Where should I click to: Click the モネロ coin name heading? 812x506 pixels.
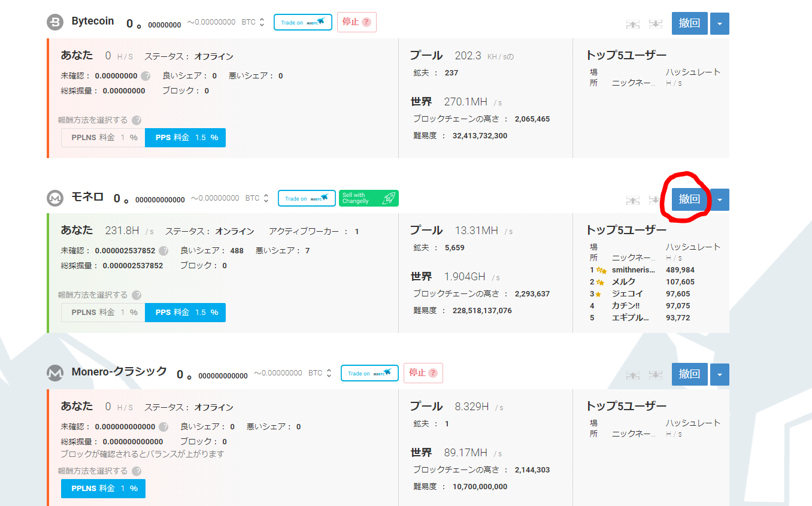(x=88, y=197)
